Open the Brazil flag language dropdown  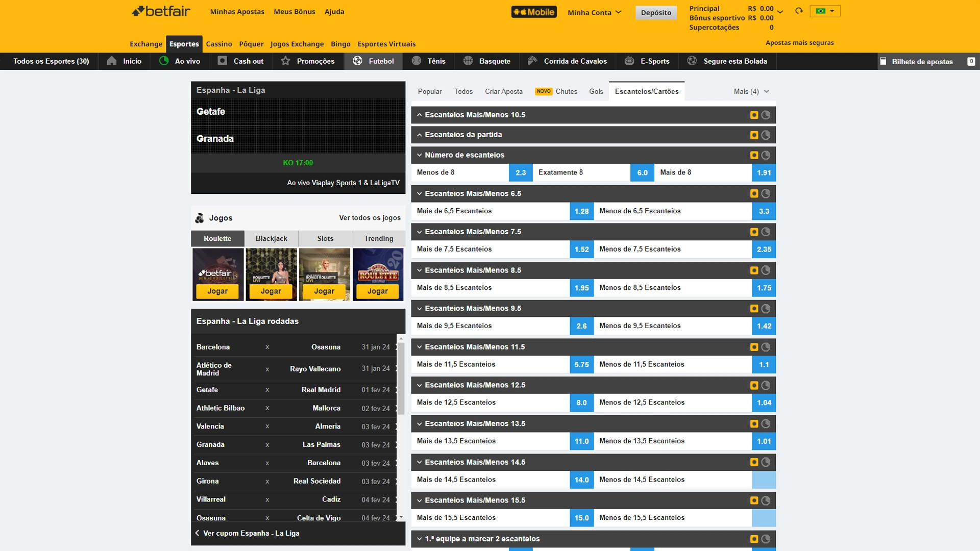(824, 11)
